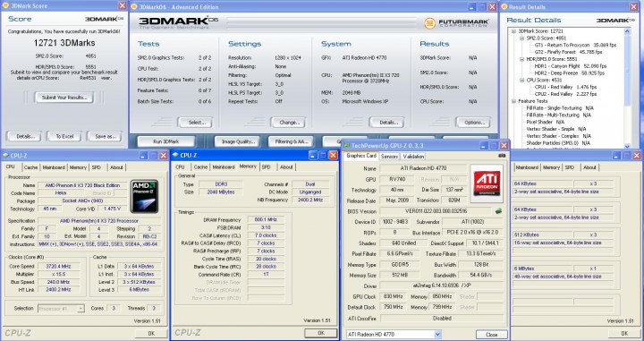Click the Core Speed value 3720.4 MHz
The image size is (644, 341).
(58, 266)
